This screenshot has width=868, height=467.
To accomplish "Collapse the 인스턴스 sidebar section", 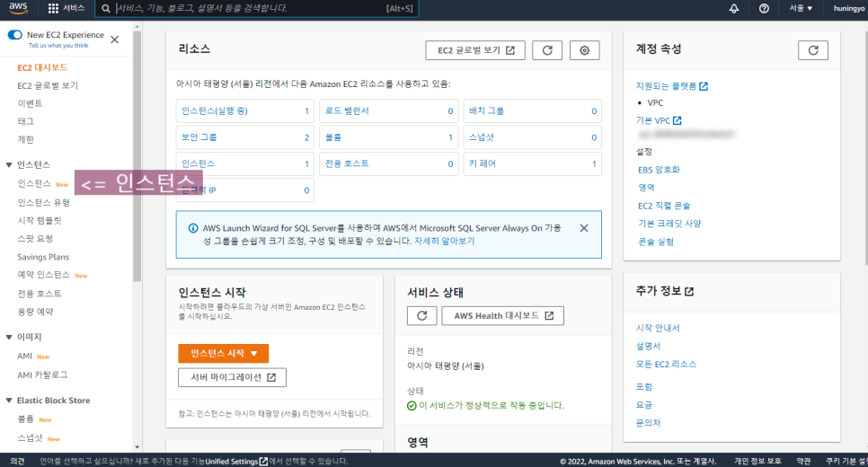I will [x=9, y=165].
